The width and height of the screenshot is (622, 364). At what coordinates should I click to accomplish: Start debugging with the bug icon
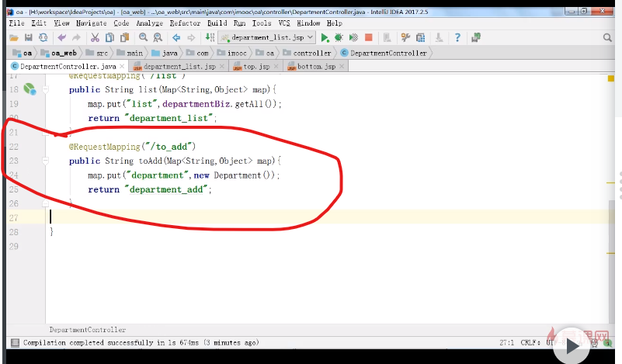(x=339, y=38)
